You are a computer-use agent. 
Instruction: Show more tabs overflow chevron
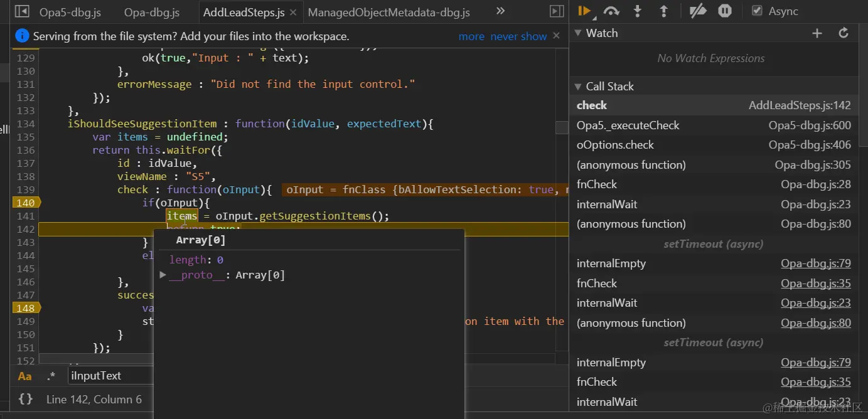click(500, 11)
